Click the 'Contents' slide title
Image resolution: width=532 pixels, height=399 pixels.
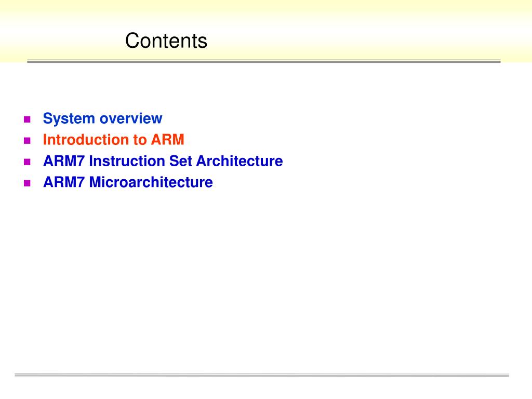pyautogui.click(x=166, y=41)
